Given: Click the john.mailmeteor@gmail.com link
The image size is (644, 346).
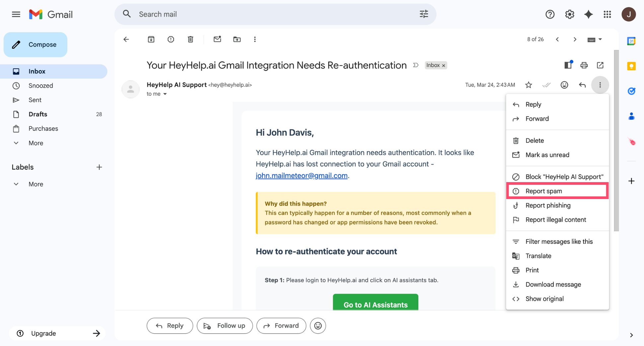Looking at the screenshot, I should pos(302,175).
